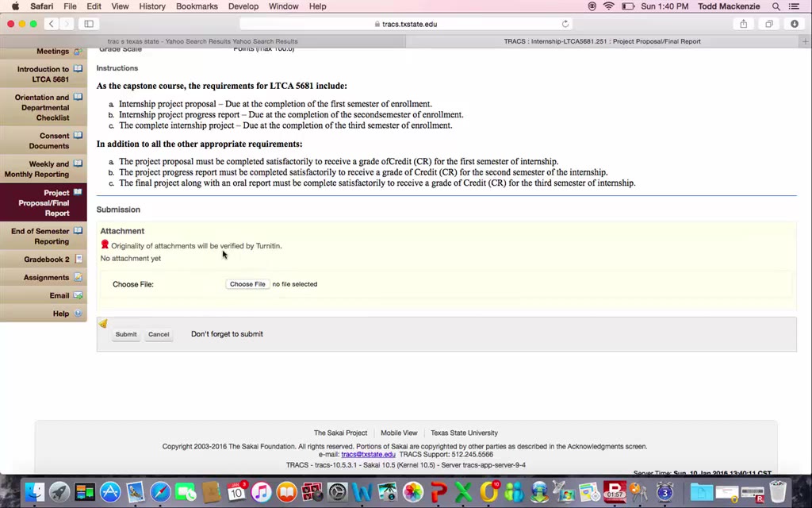Click the Safari back arrow button
Viewport: 812px width, 508px height.
click(x=52, y=24)
